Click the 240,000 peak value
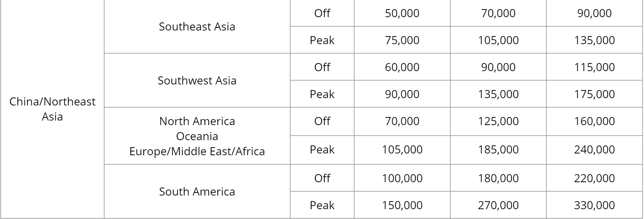644x219 pixels. 594,150
